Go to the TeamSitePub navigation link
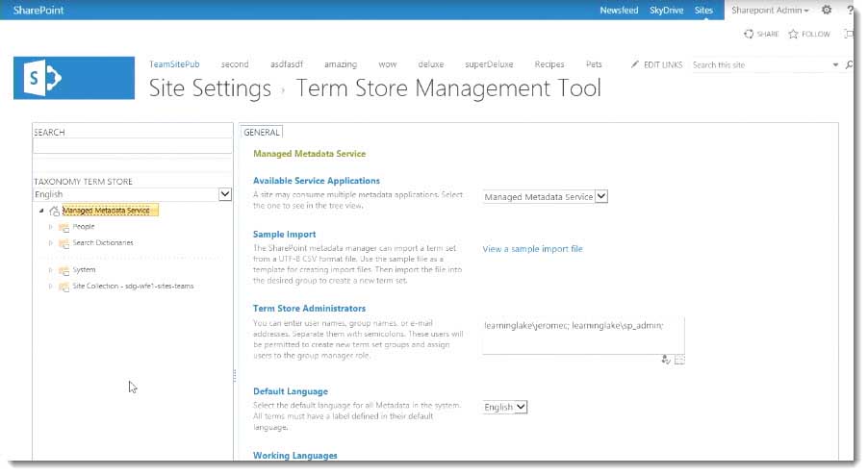The width and height of the screenshot is (868, 475). click(x=174, y=64)
